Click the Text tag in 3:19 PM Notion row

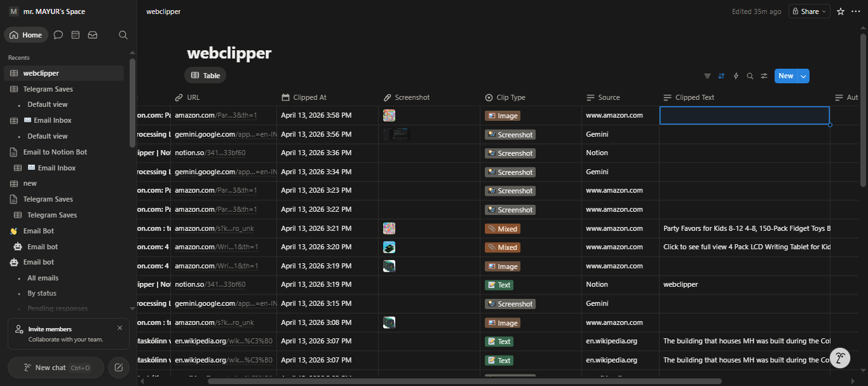click(499, 285)
